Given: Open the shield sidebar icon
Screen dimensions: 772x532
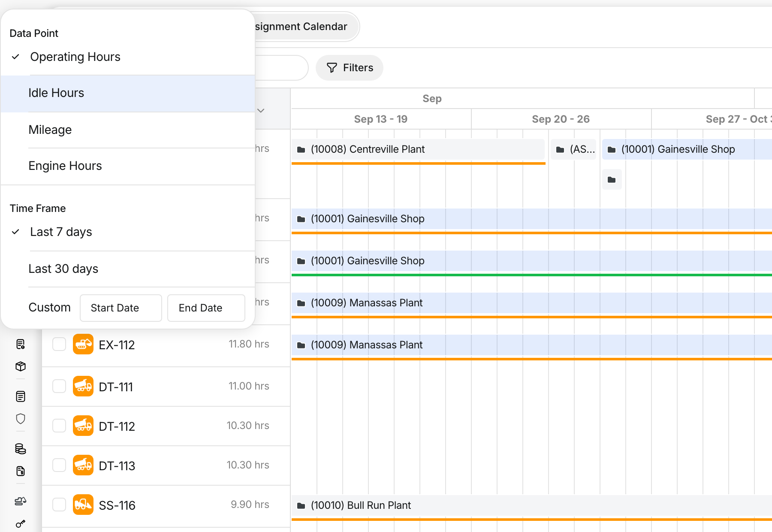Looking at the screenshot, I should (x=21, y=419).
